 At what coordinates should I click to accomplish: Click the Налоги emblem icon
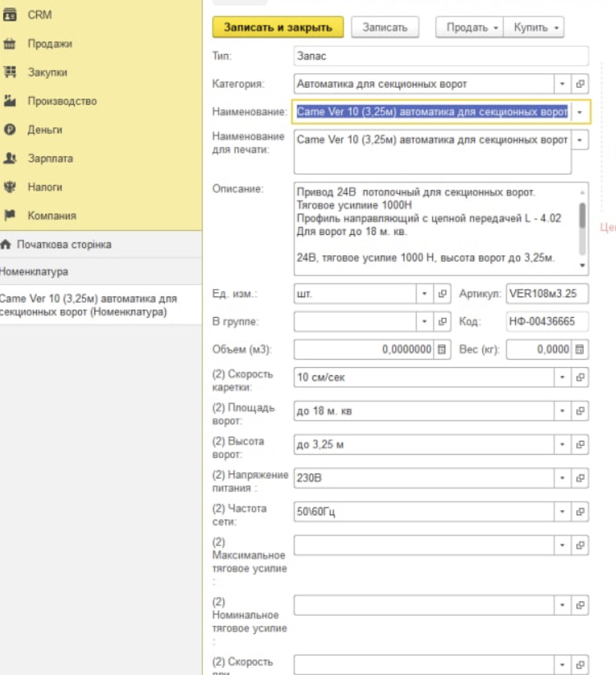coord(10,187)
